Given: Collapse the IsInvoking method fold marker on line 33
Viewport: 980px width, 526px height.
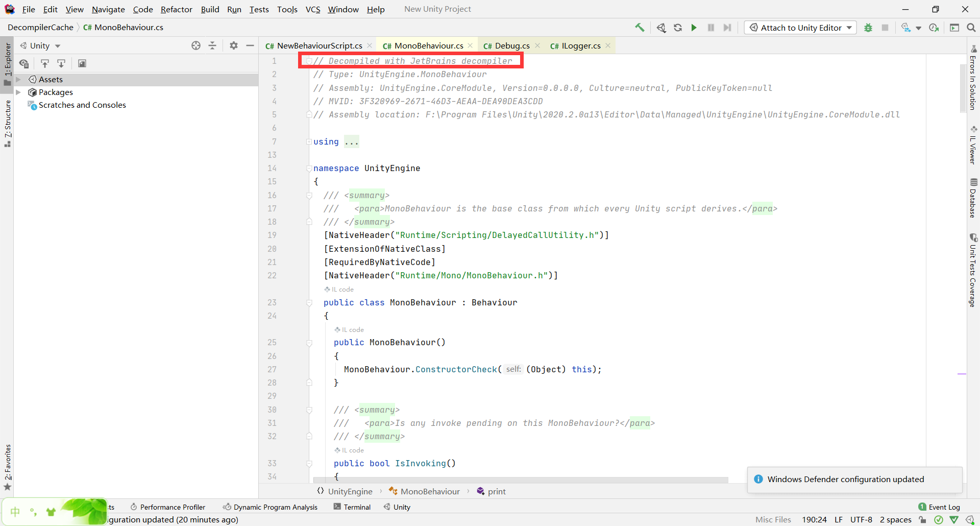Looking at the screenshot, I should 309,464.
